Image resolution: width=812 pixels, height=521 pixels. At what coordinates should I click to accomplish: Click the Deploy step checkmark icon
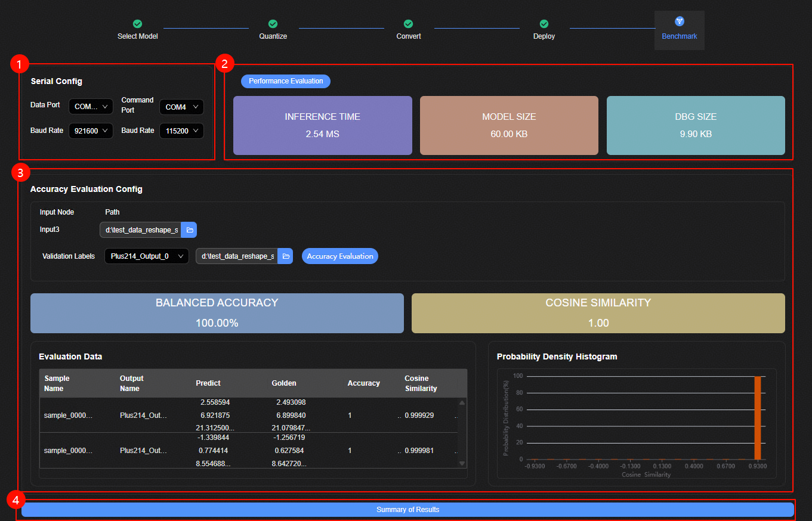(544, 24)
